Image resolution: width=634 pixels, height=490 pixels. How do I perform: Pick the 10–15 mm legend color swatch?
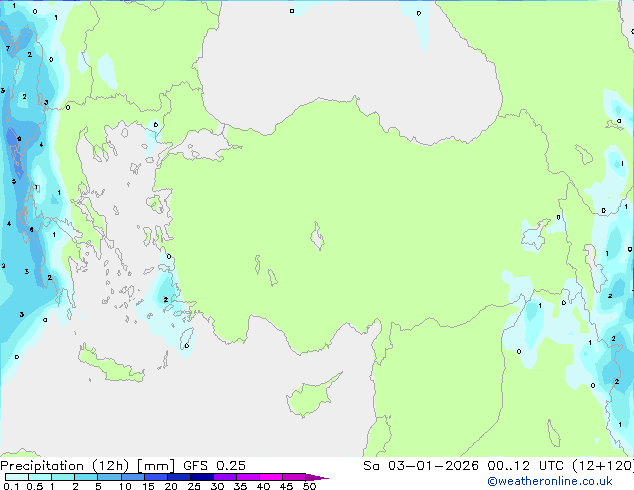tap(132, 477)
